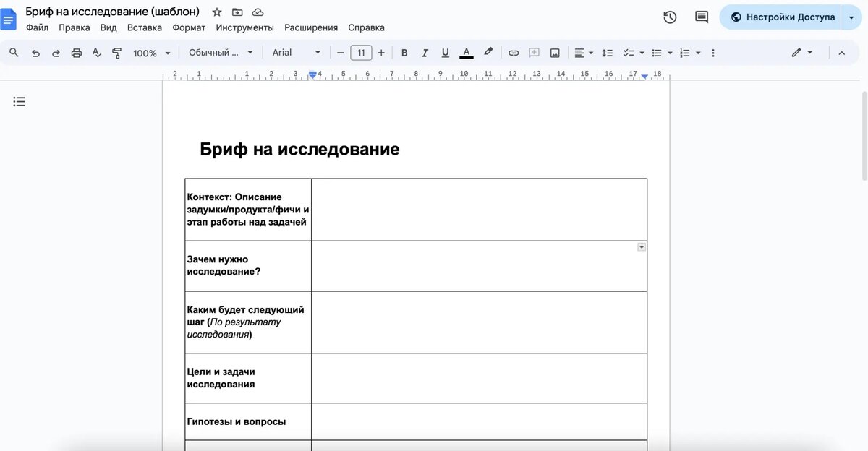
Task: Open the text color picker
Action: click(467, 52)
